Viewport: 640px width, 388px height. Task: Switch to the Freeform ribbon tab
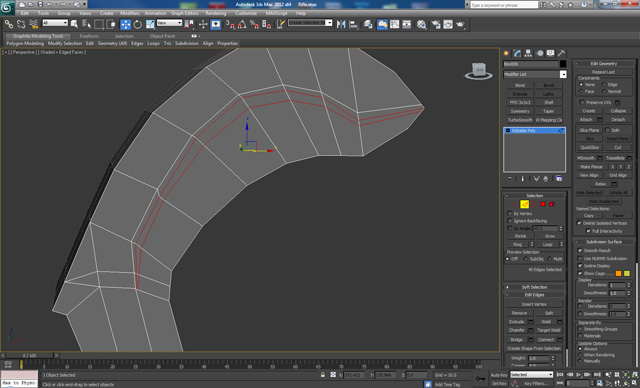coord(89,36)
